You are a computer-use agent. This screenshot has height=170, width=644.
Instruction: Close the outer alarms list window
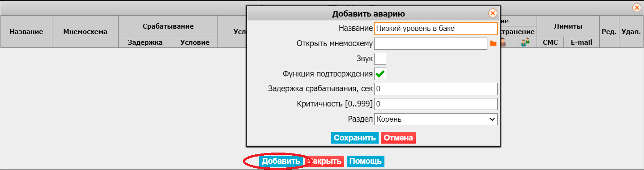[636, 8]
